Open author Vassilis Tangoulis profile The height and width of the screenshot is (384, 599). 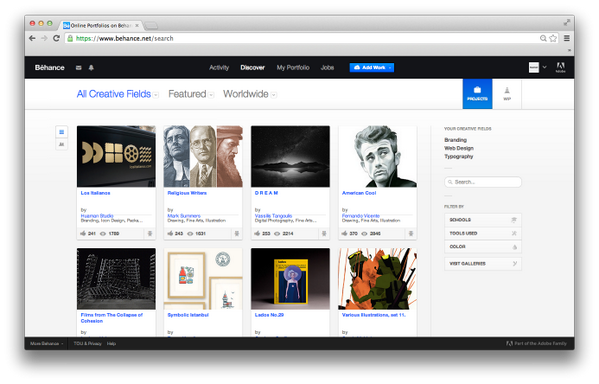(x=273, y=216)
